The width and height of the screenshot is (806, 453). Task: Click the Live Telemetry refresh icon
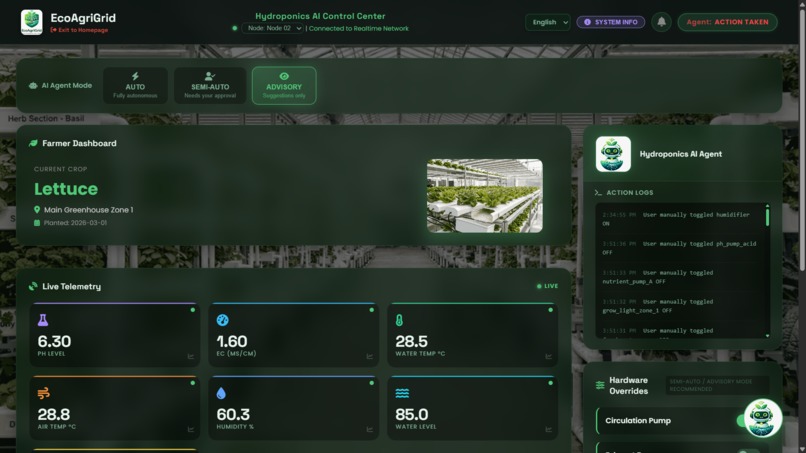coord(33,286)
